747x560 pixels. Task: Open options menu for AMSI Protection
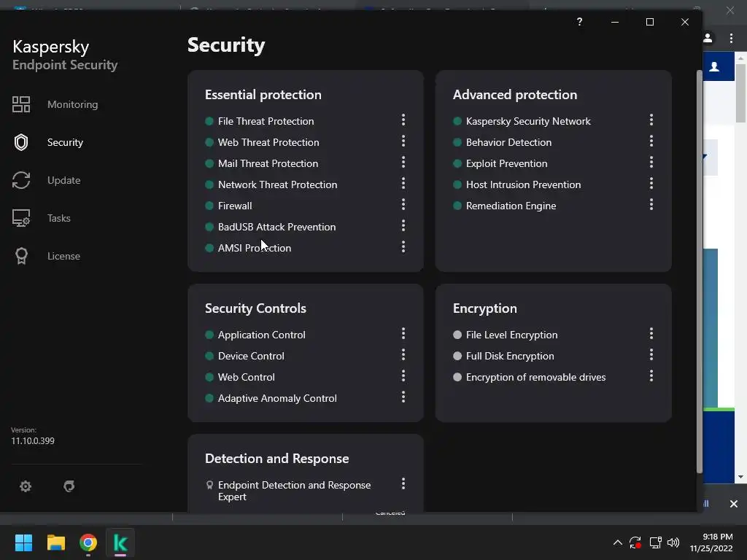[x=403, y=246]
